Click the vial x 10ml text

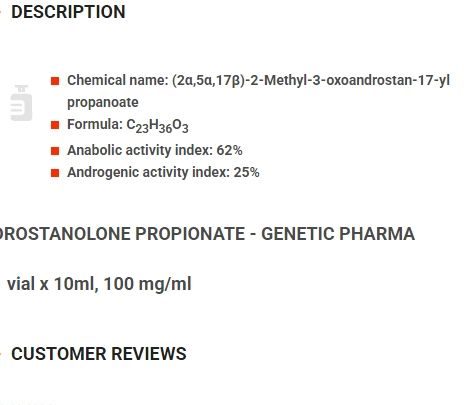[x=53, y=284]
